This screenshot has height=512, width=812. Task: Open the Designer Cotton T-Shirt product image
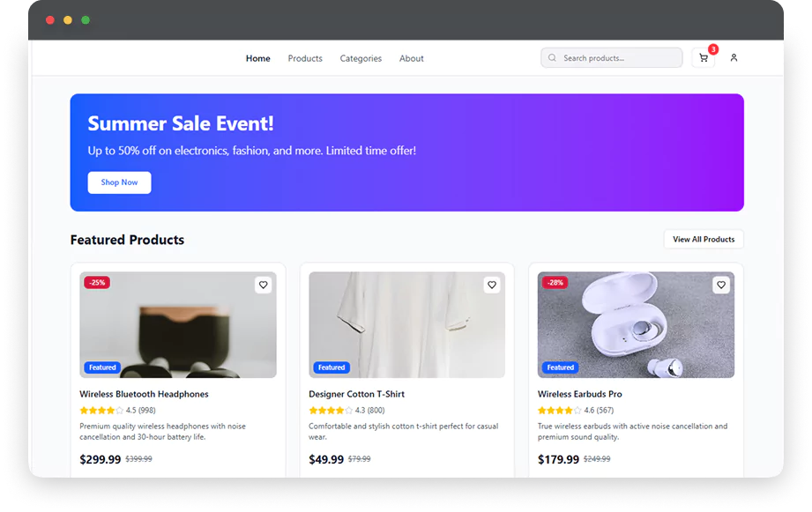point(407,325)
